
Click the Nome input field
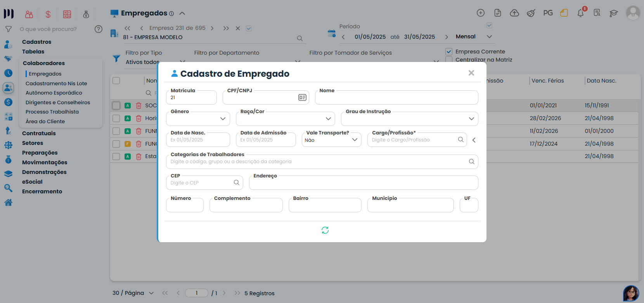pos(396,98)
